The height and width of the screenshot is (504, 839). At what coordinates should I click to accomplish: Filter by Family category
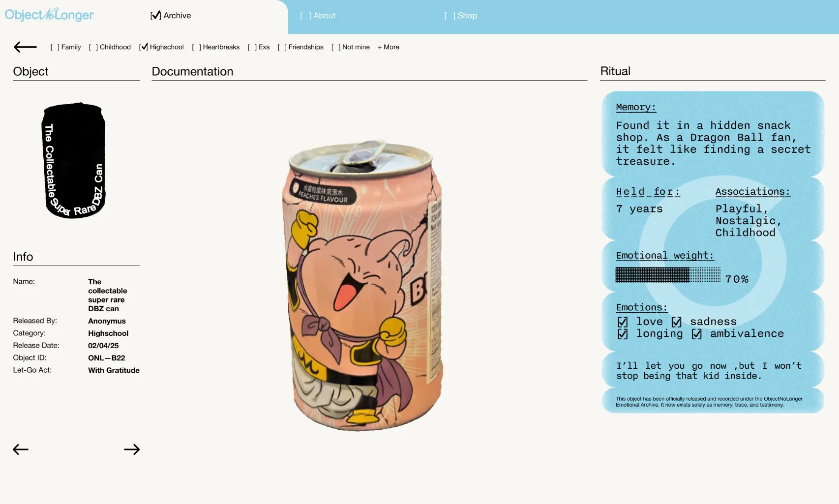[x=65, y=47]
